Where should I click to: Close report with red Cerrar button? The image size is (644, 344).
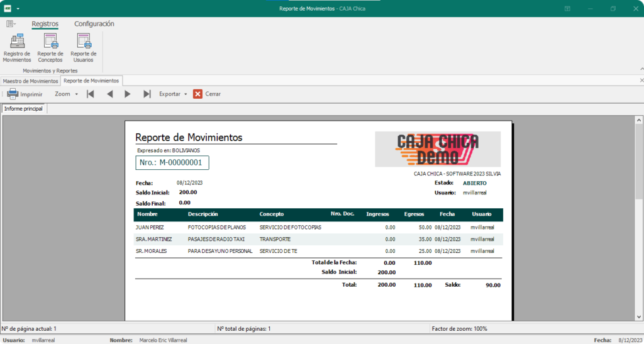(x=197, y=94)
